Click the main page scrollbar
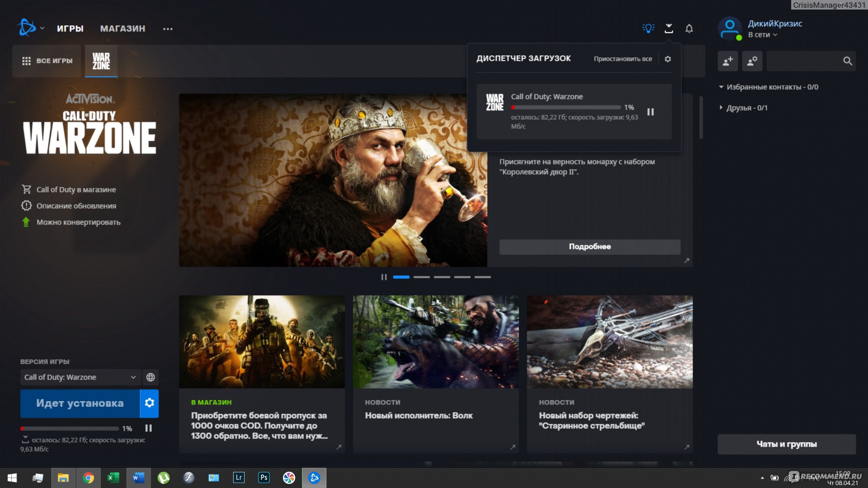868x488 pixels. coord(701,117)
